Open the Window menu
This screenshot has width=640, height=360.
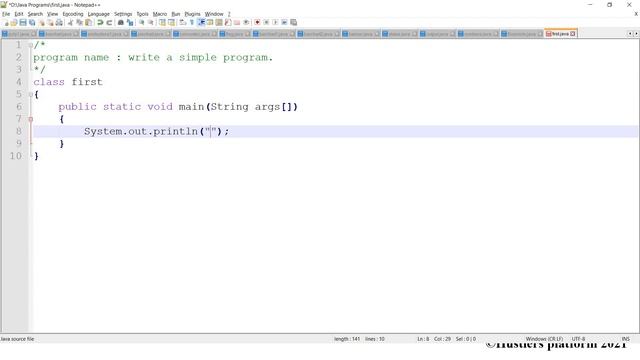click(x=214, y=14)
